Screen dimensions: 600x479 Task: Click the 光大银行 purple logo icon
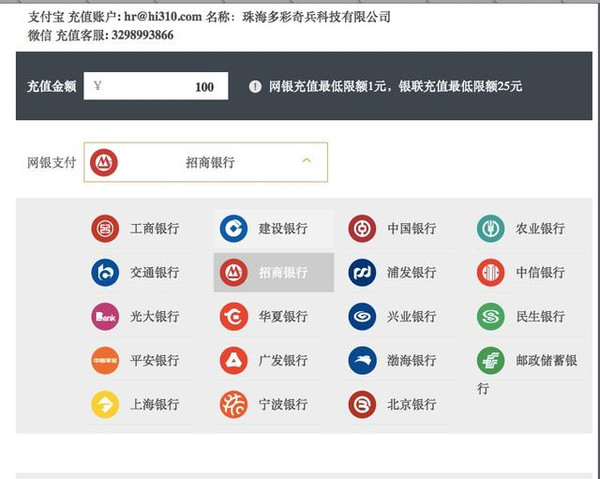pos(105,317)
